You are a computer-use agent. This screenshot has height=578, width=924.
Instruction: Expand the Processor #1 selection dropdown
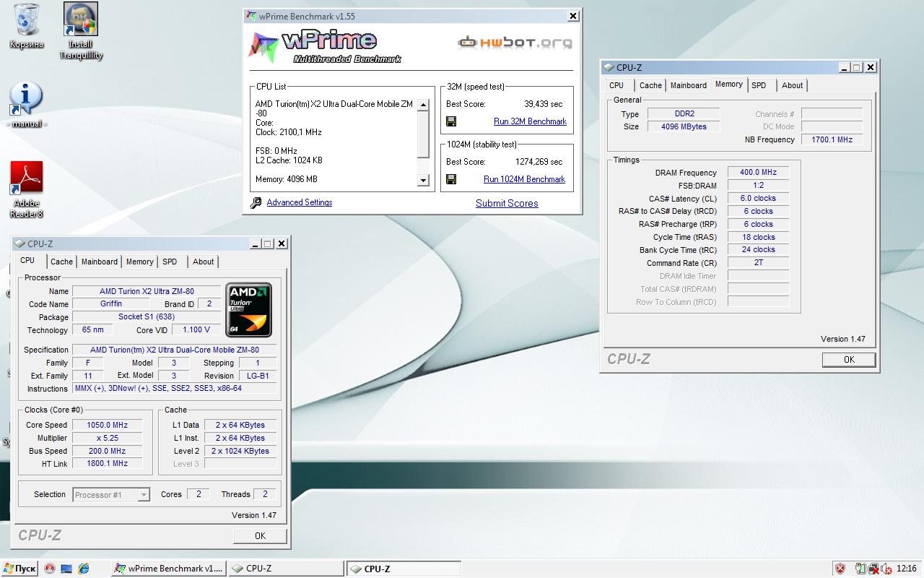[x=144, y=495]
